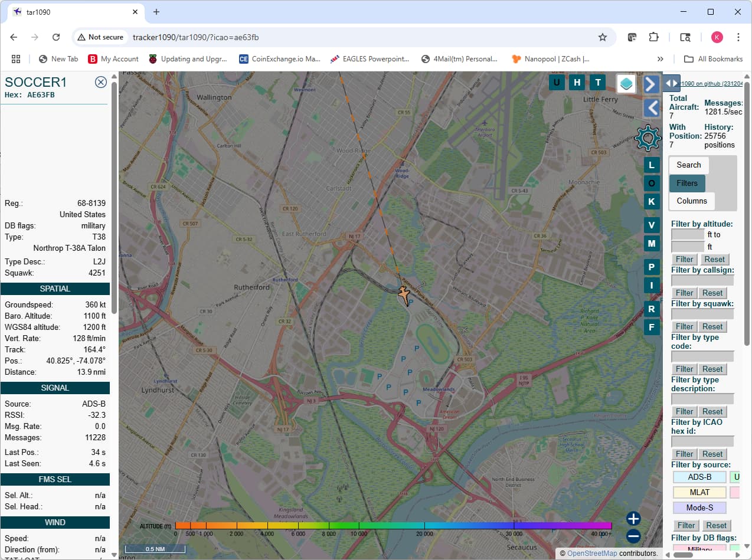Viewport: 752px width, 560px height.
Task: Click the U map toggle button
Action: pyautogui.click(x=557, y=83)
